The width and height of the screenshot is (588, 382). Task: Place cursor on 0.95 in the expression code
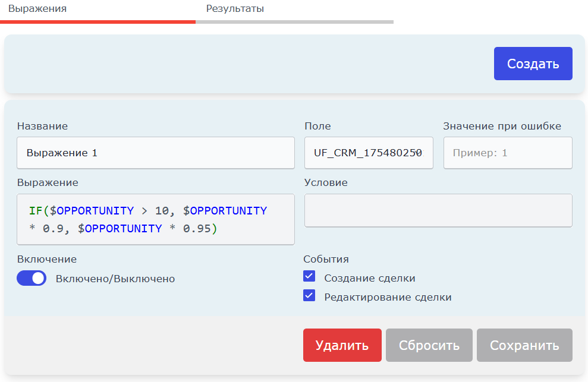(x=197, y=228)
